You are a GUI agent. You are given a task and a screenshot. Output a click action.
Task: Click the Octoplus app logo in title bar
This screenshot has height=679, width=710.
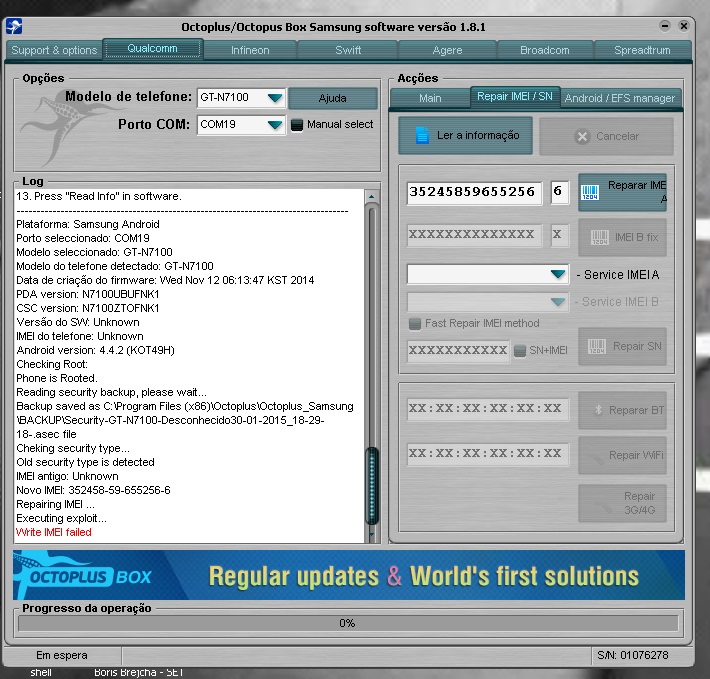click(x=14, y=26)
